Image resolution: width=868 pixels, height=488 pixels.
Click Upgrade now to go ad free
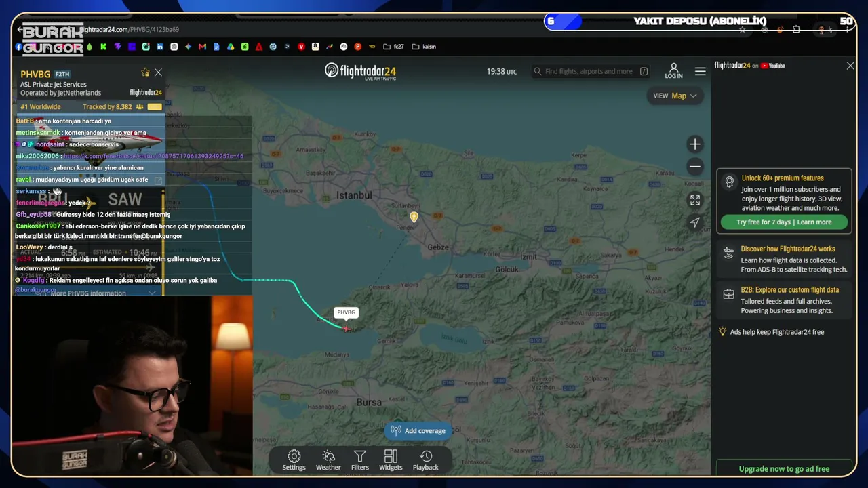tap(784, 468)
